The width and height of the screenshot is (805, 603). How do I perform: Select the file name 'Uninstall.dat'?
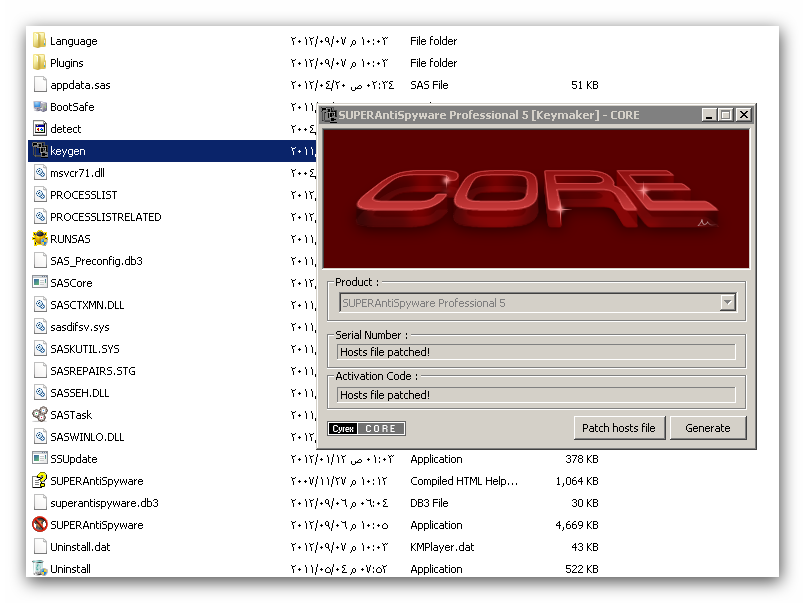[x=80, y=547]
